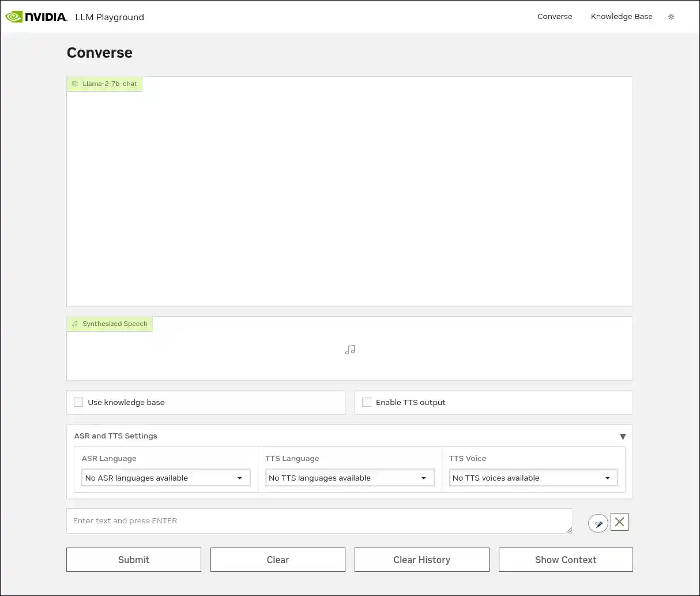Select the Converse navigation item
Screen dimensions: 700x596
[x=555, y=16]
